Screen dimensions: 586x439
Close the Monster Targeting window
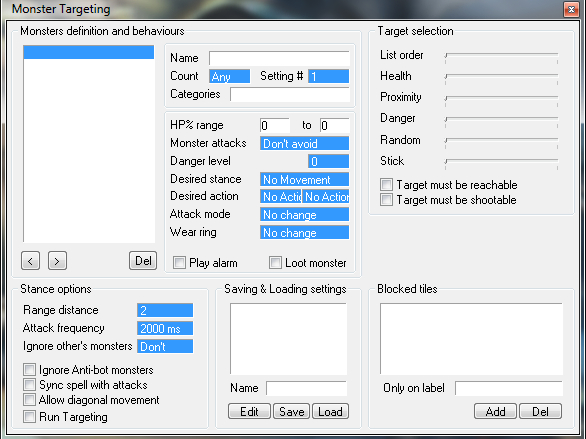point(571,9)
